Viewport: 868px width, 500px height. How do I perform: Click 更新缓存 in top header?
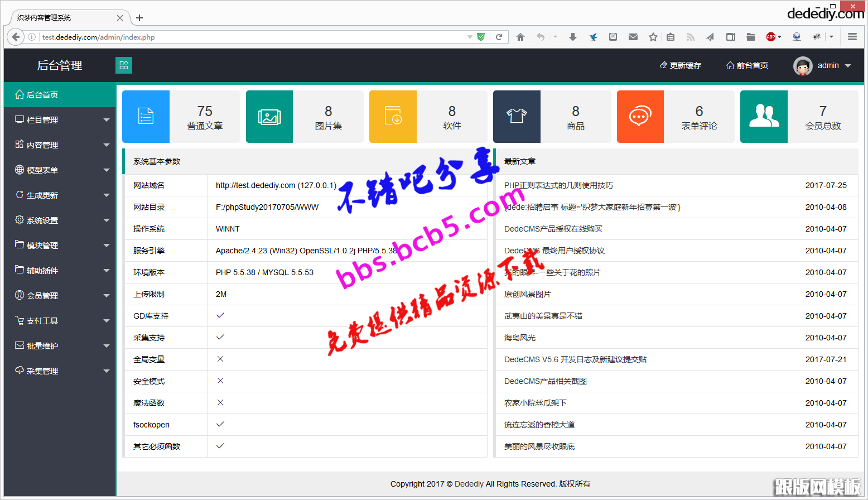click(681, 65)
